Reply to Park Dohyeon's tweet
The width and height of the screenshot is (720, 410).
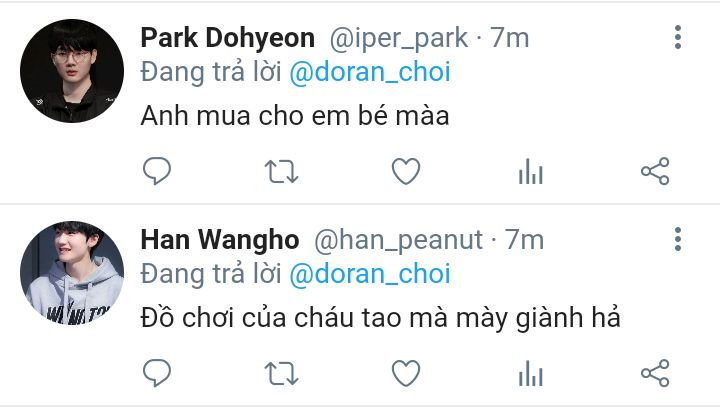click(x=157, y=171)
